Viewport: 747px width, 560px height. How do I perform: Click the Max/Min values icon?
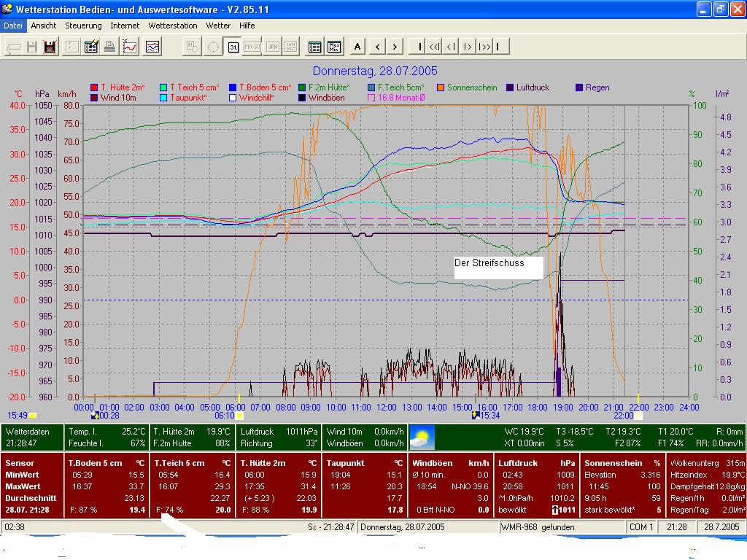[x=335, y=47]
